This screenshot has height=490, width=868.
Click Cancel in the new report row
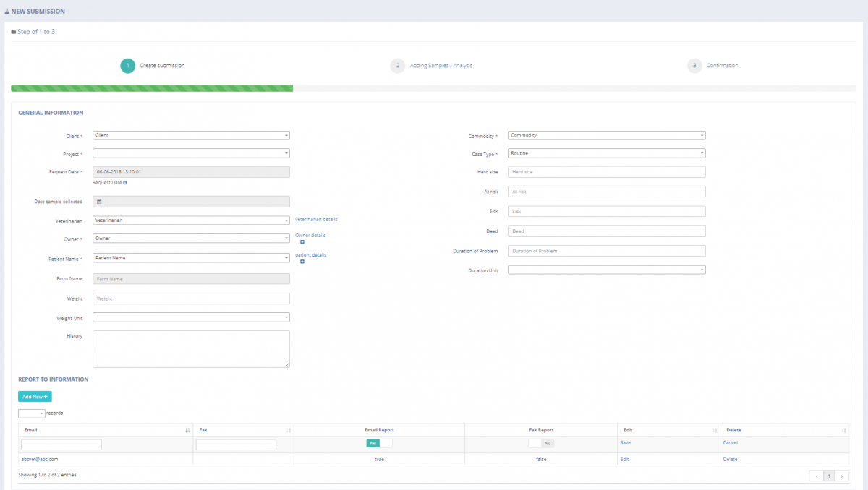[731, 443]
